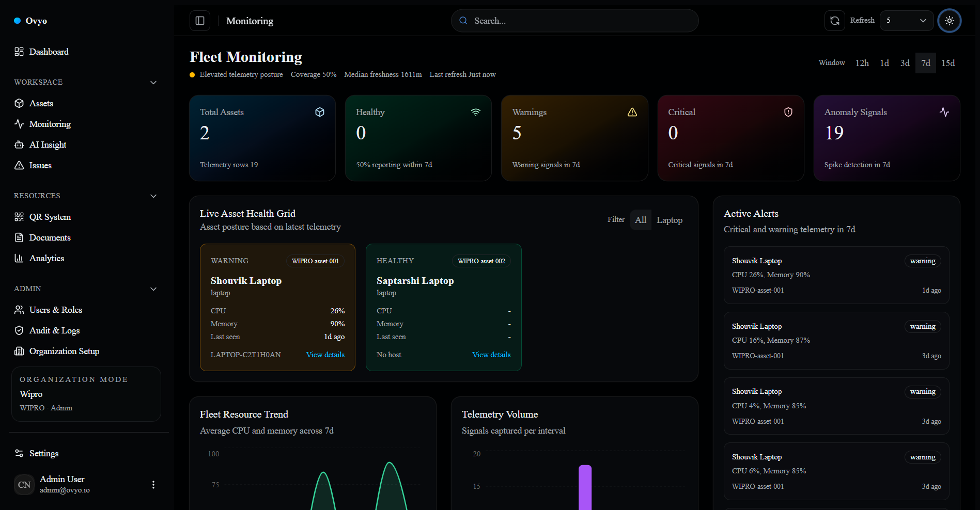The image size is (980, 510).
Task: View details for Shouvik Laptop
Action: click(x=325, y=355)
